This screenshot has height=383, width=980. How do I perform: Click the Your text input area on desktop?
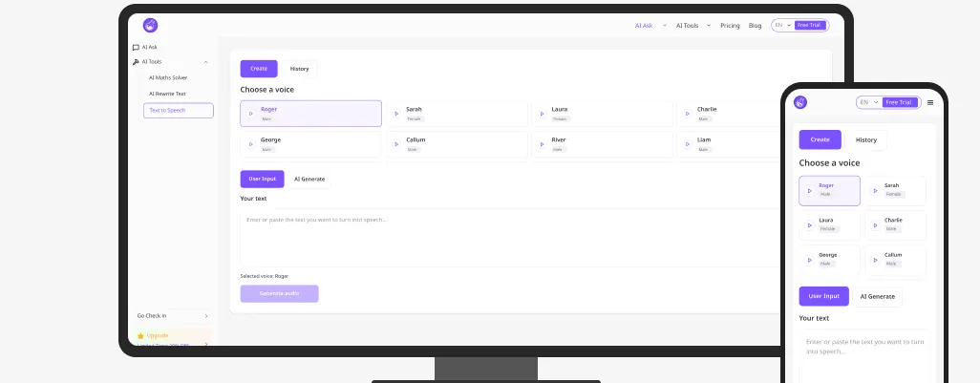click(x=511, y=238)
